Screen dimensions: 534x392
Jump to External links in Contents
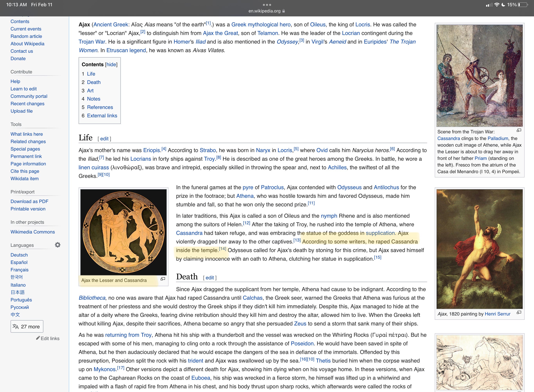pos(102,116)
